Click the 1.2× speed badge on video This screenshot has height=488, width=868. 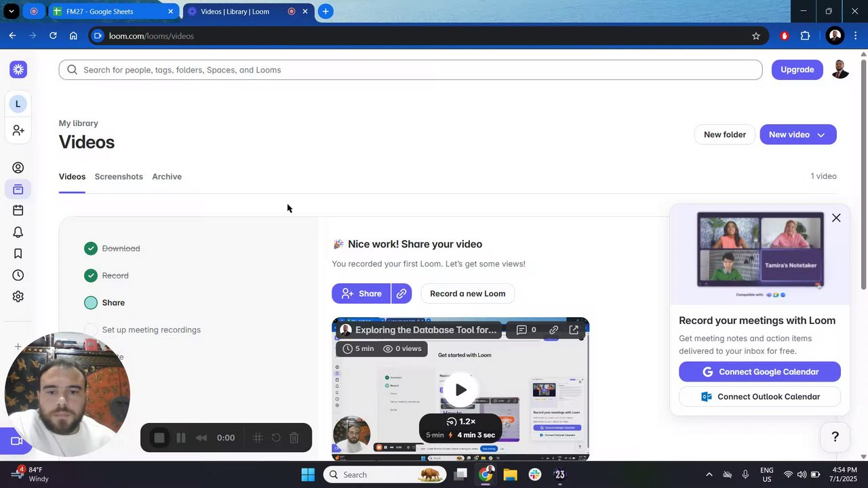(x=461, y=422)
